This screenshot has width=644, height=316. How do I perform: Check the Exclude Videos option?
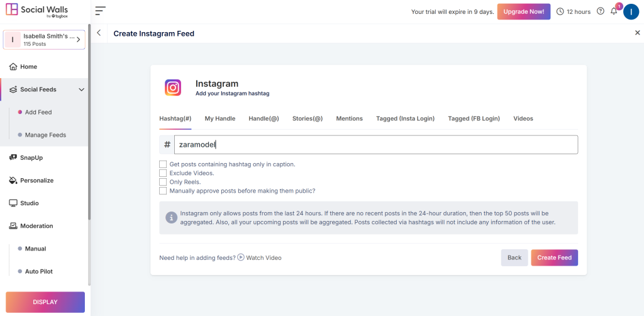tap(163, 173)
